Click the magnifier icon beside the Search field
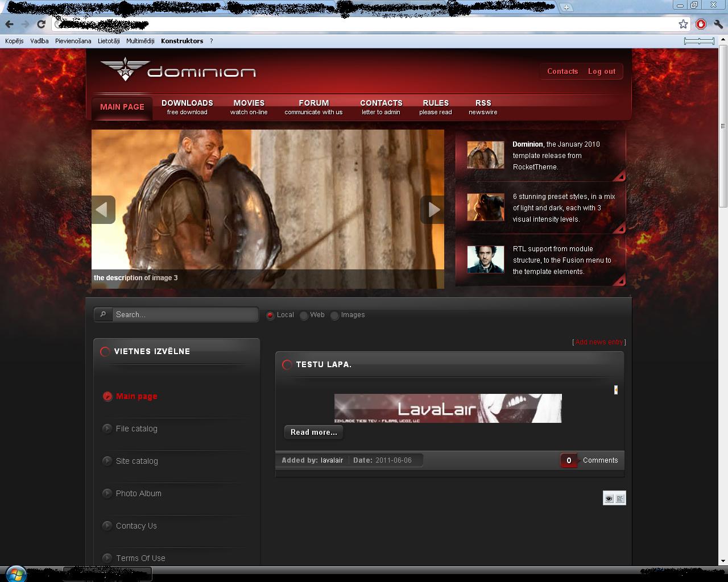 point(103,314)
